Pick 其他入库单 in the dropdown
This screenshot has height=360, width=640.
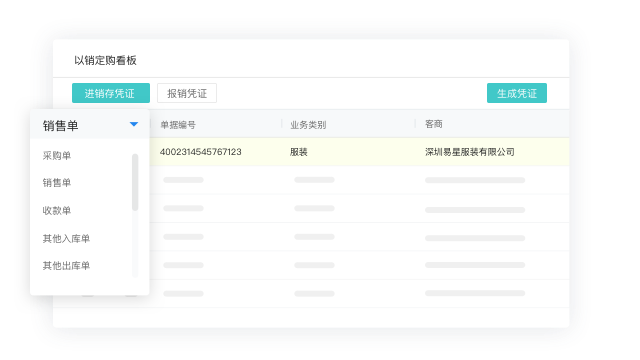pos(66,238)
